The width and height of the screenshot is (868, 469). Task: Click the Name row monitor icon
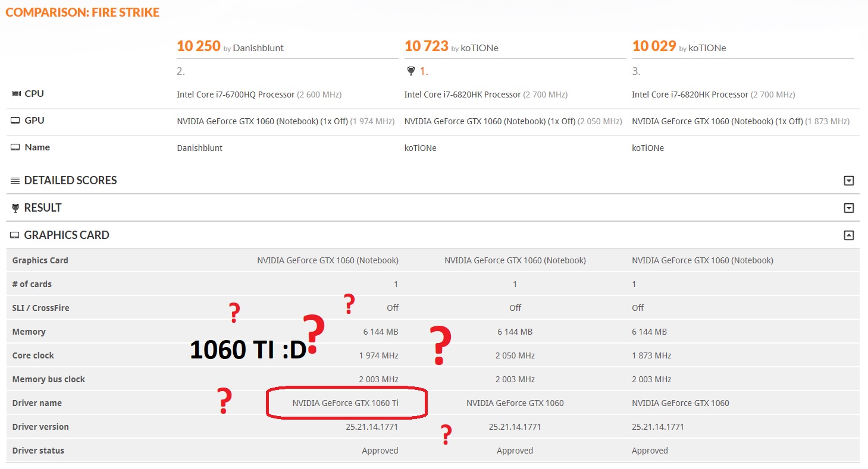[x=15, y=147]
